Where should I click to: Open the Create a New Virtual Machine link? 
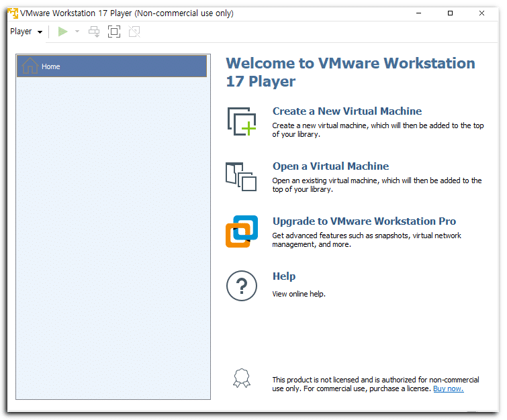tap(347, 111)
